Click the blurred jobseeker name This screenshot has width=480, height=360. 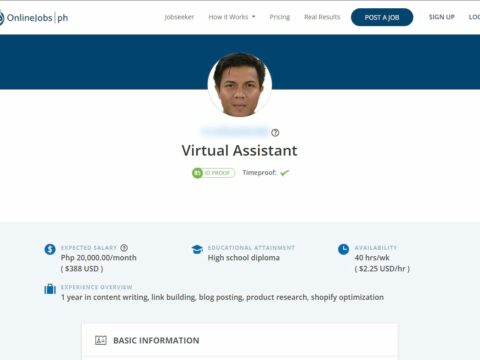point(235,132)
